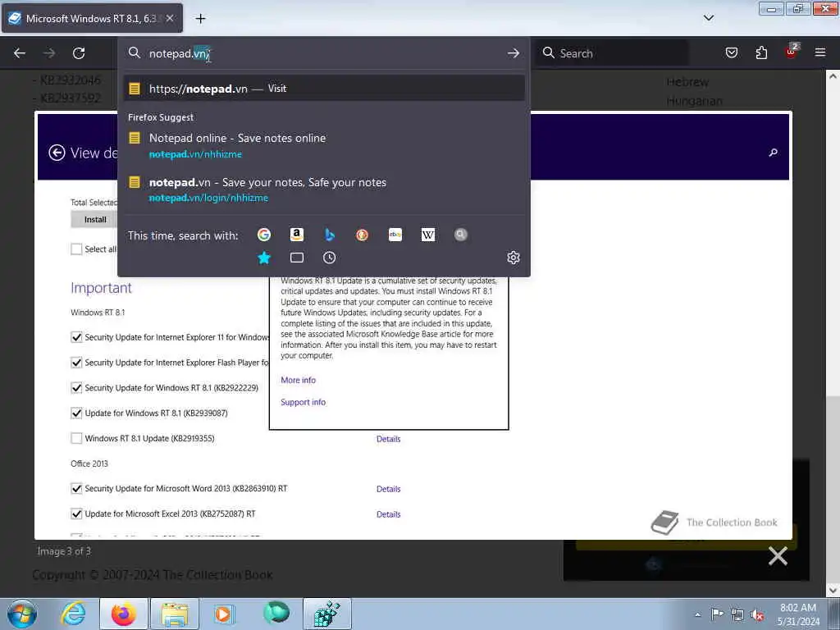
Task: Click the network tray icon
Action: (737, 615)
